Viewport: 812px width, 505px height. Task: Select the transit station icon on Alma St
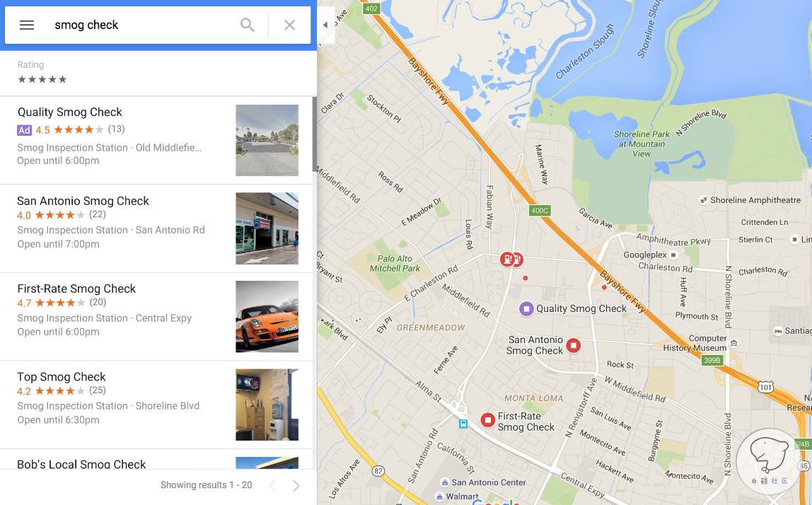[x=463, y=424]
